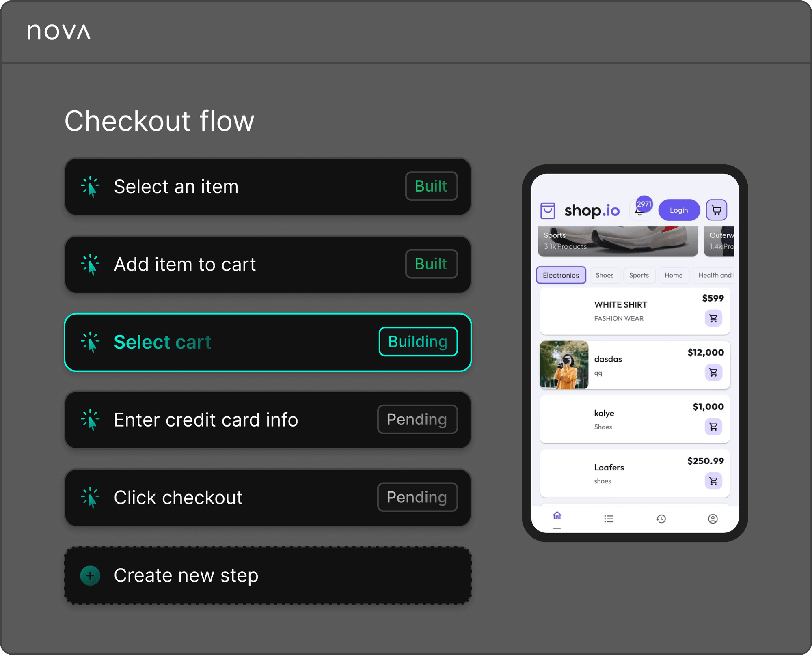
Task: Open the profile icon in bottom navigation
Action: pos(713,519)
